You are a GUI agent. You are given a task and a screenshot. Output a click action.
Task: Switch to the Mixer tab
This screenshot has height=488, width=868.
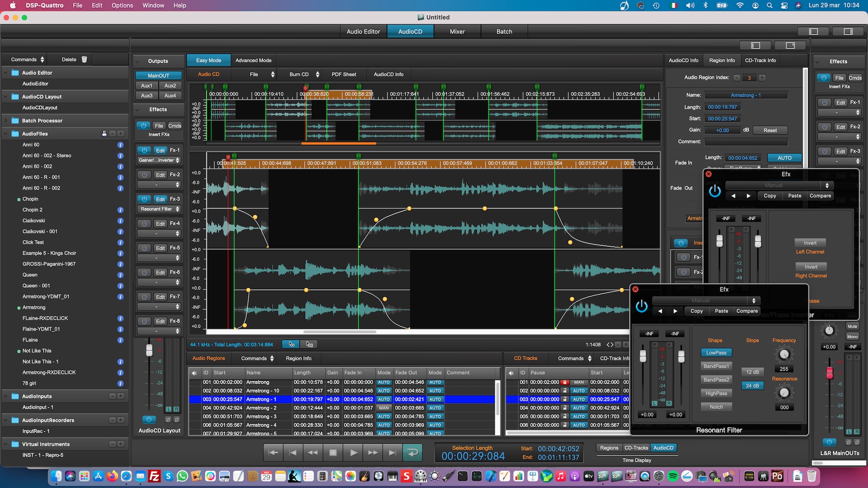point(457,32)
